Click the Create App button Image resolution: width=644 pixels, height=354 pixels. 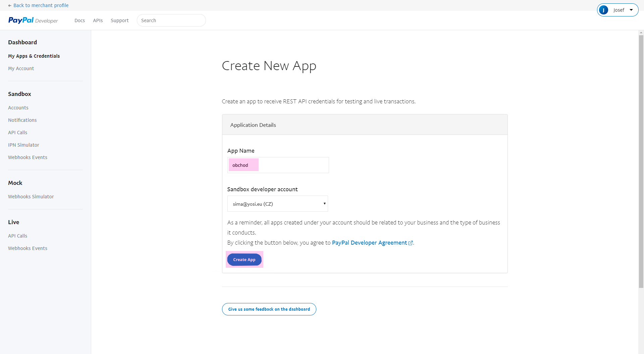[x=244, y=260]
